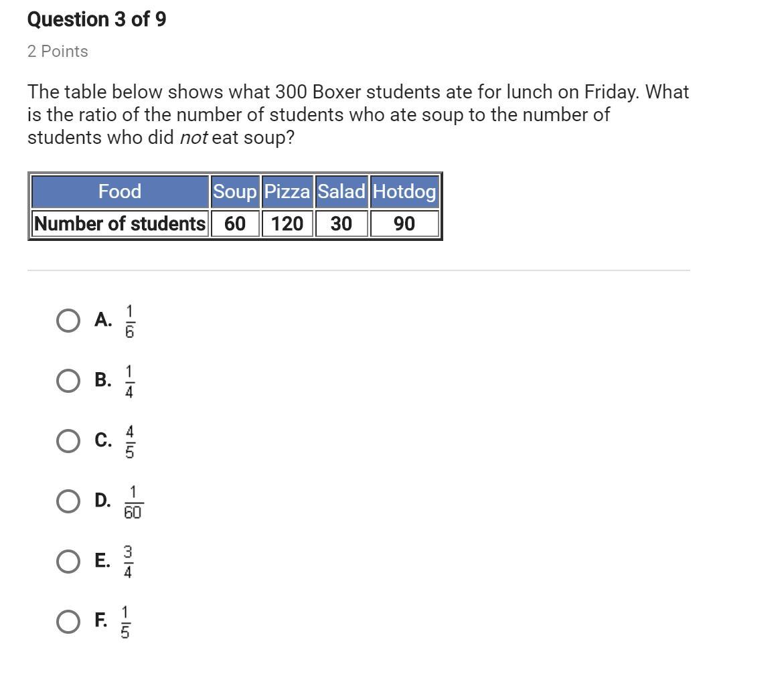Image resolution: width=784 pixels, height=680 pixels.
Task: Click the italic word "not" in the question
Action: click(193, 138)
